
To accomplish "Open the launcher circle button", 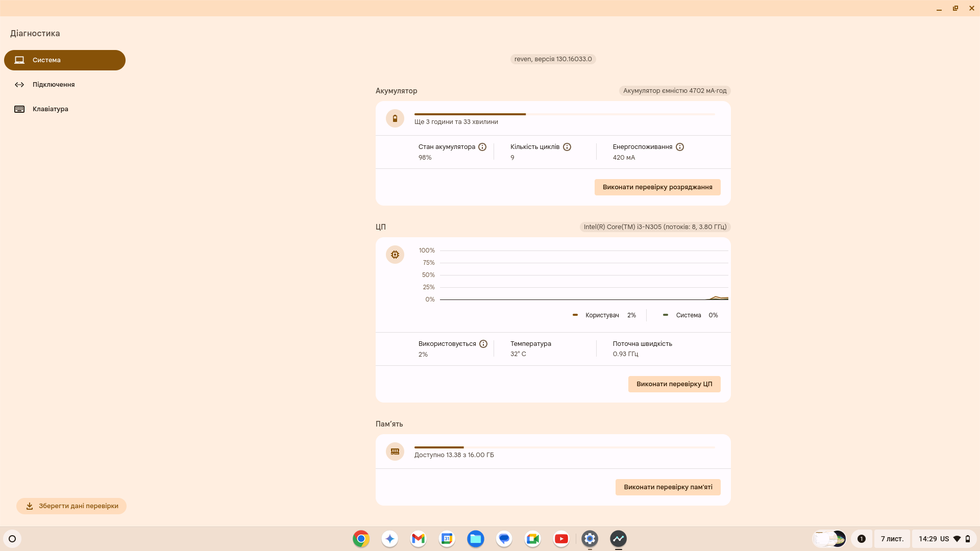I will pos(12,539).
